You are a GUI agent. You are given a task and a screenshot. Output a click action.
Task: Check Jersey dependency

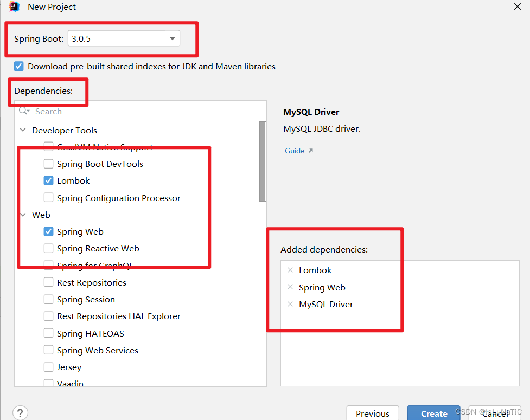pyautogui.click(x=49, y=367)
